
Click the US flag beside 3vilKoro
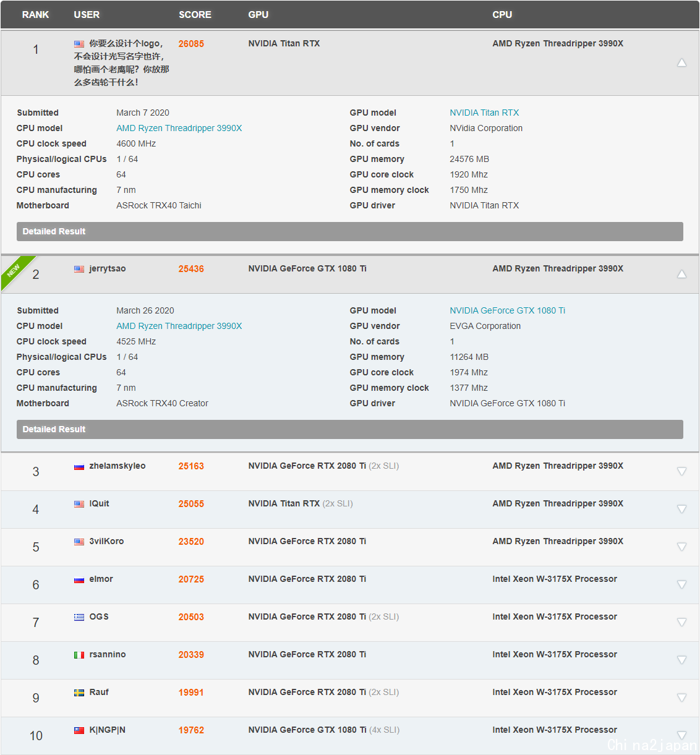point(79,542)
